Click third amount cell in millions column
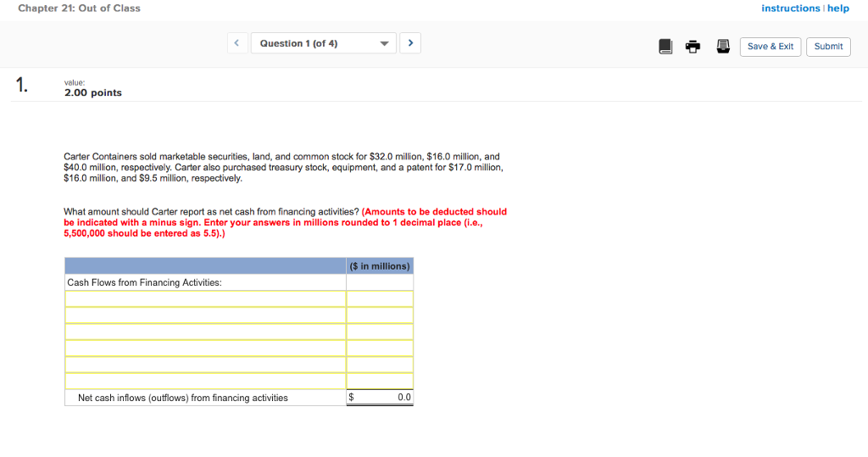Viewport: 868px width, 457px height. coord(380,332)
